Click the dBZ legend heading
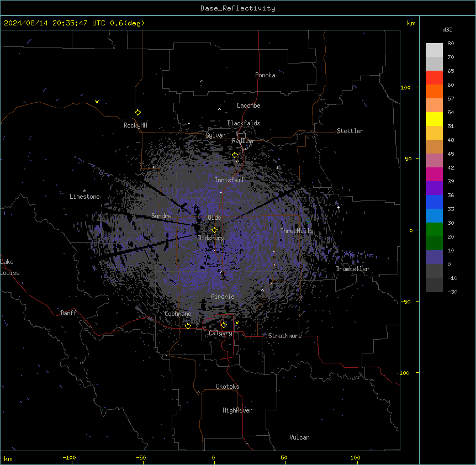This screenshot has width=476, height=465. pos(447,30)
